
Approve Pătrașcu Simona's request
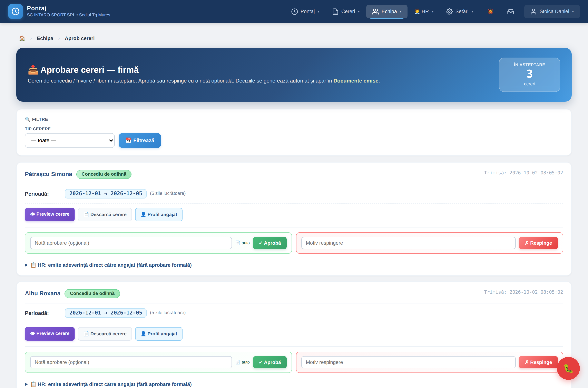point(270,243)
